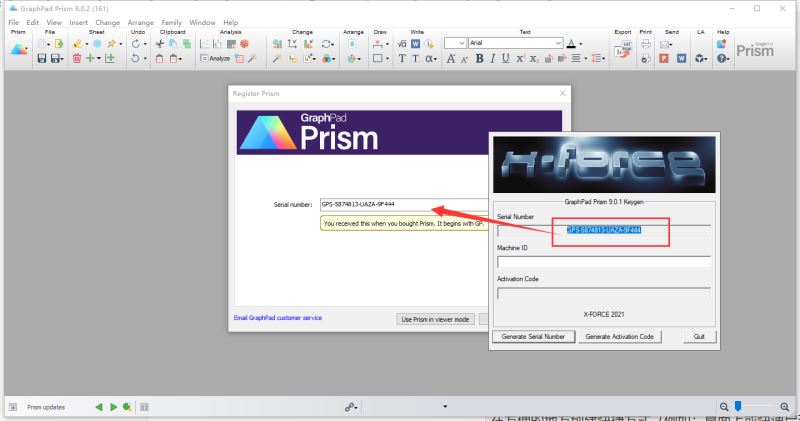The image size is (800, 421).
Task: Click the Paste clipboard icon
Action: click(160, 59)
